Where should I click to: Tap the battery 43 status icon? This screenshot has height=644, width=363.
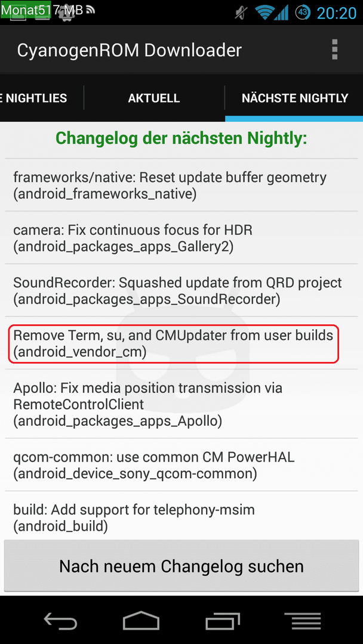pyautogui.click(x=303, y=13)
